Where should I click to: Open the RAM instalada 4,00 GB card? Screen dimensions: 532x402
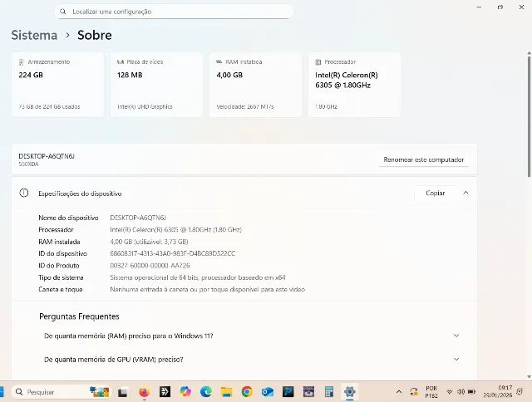[255, 85]
